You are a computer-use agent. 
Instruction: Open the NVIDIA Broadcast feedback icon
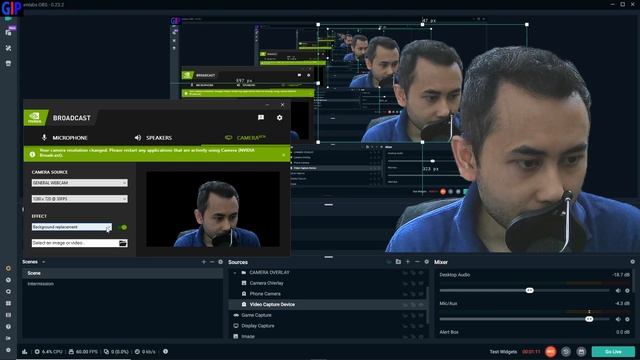click(261, 118)
